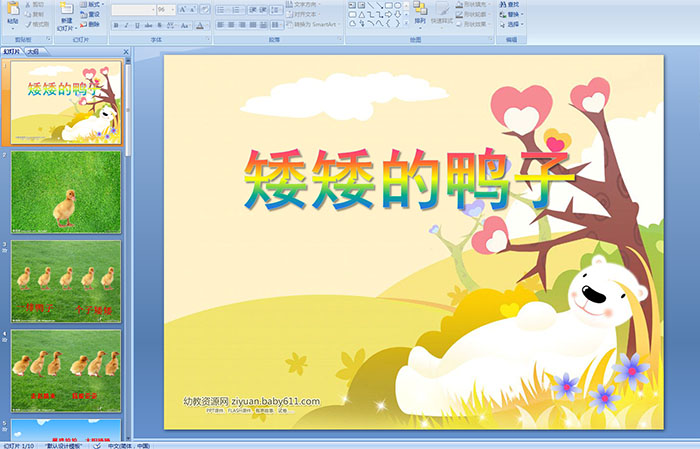This screenshot has height=449, width=700.
Task: Toggle Italic formatting
Action: [x=126, y=25]
